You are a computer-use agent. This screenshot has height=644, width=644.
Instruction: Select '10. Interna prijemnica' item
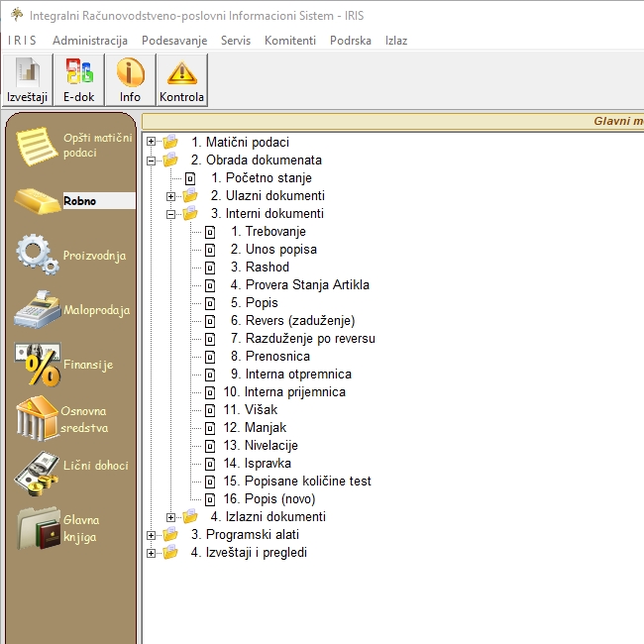tap(284, 391)
